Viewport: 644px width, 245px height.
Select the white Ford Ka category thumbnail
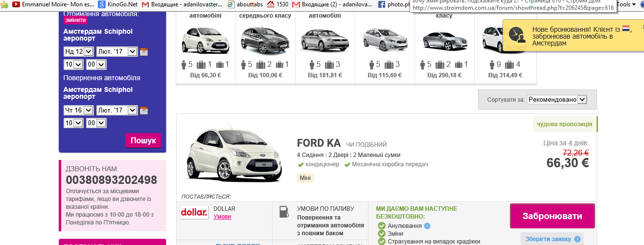[206, 40]
